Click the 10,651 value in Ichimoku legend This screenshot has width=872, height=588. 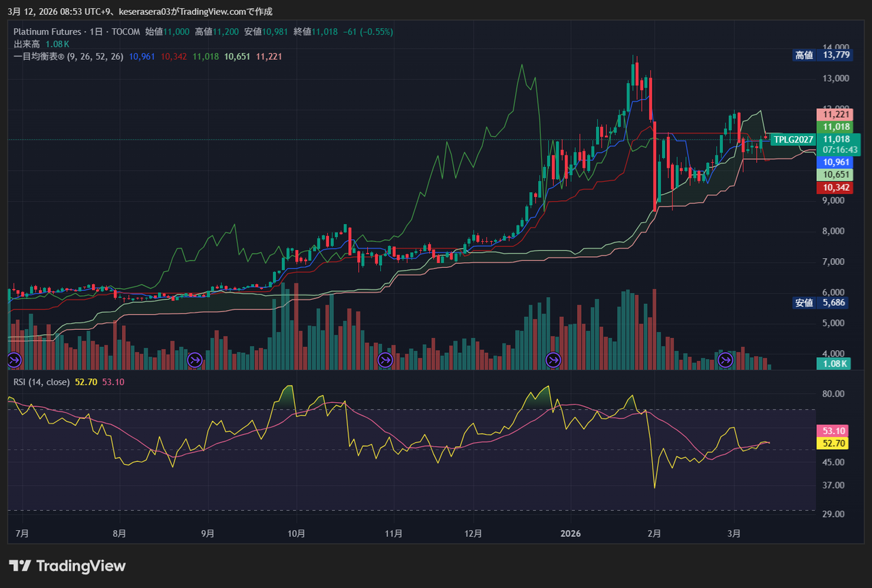point(238,57)
